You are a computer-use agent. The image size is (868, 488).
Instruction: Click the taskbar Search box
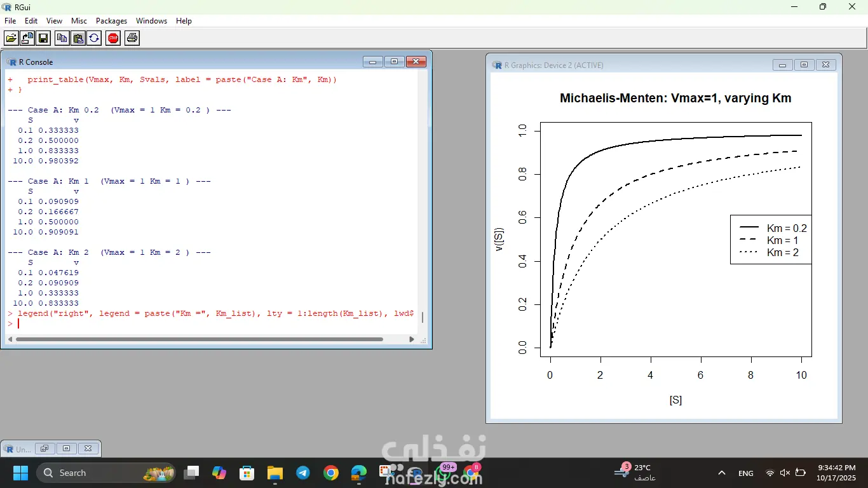coord(105,473)
